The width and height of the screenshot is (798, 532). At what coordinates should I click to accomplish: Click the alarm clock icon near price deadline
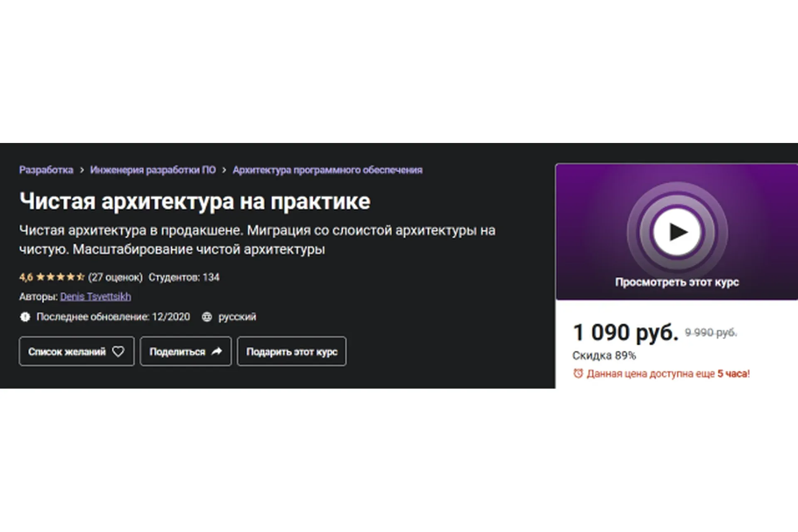[x=578, y=373]
